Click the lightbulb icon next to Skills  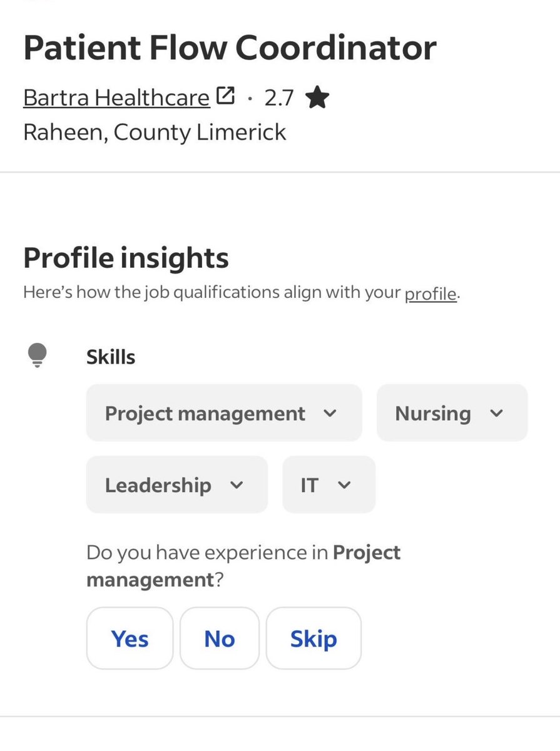[x=37, y=356]
